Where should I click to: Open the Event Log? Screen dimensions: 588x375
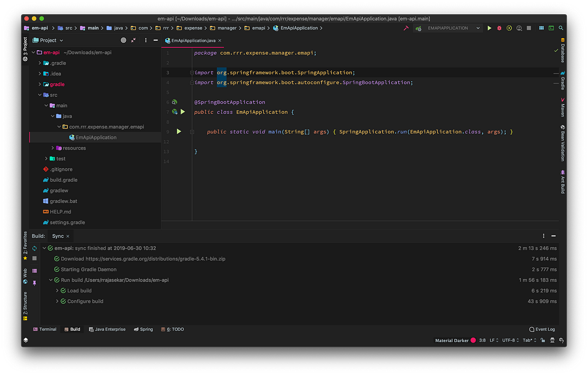pos(542,329)
